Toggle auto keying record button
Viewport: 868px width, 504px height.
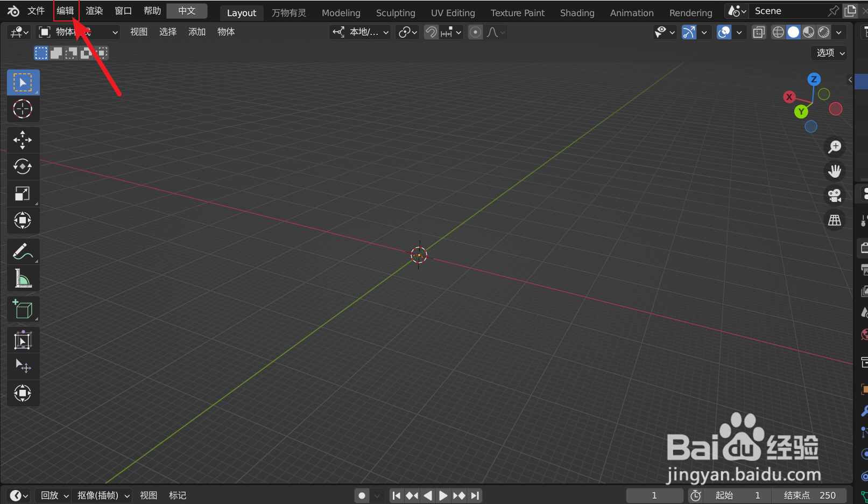coord(362,495)
